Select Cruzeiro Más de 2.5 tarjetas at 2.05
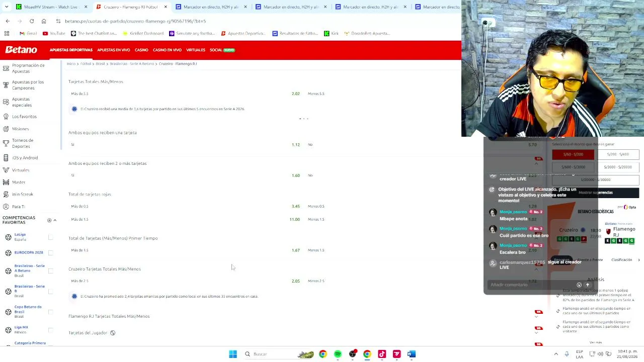Viewport: 644px width, 362px height. (185, 281)
